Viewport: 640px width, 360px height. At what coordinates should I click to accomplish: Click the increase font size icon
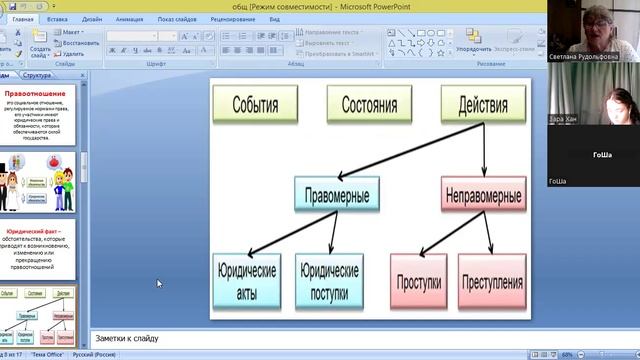click(x=184, y=36)
